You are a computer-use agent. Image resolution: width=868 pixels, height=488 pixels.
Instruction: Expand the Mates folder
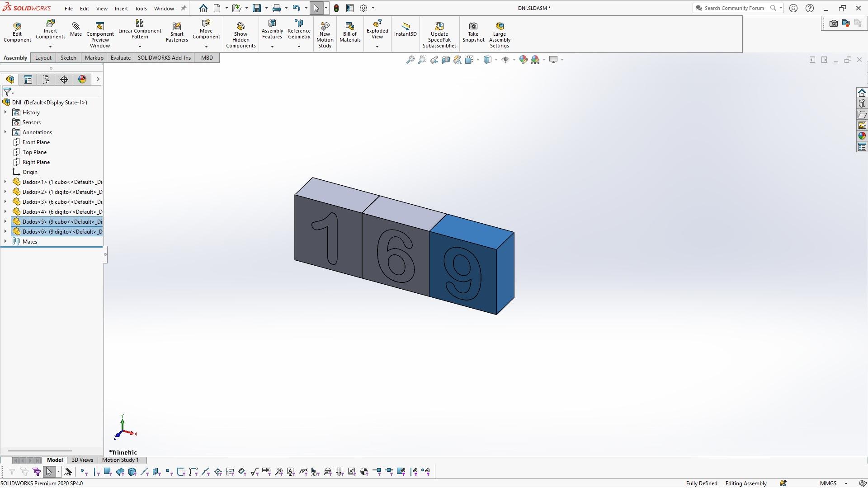5,242
